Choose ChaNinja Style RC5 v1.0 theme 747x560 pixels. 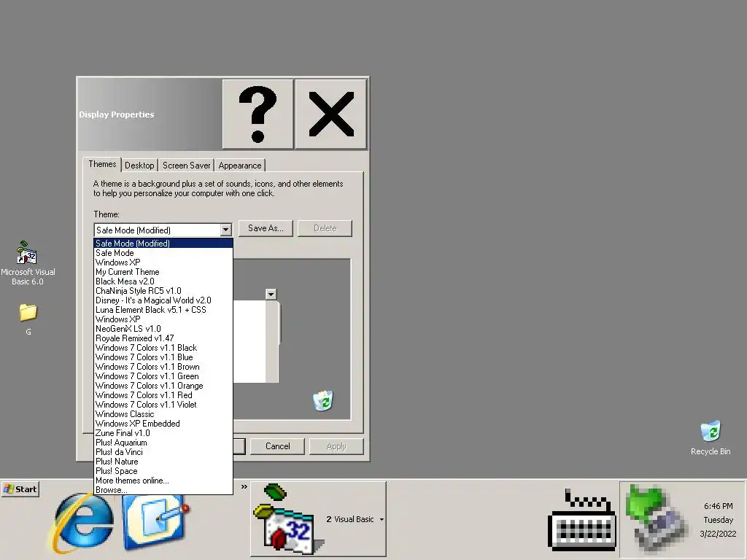pyautogui.click(x=163, y=291)
